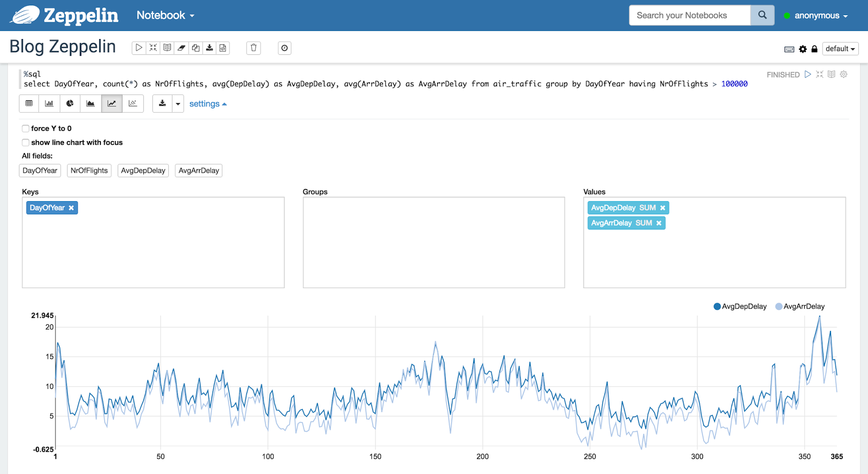Open note permissions via the lock icon
The height and width of the screenshot is (474, 868).
tap(814, 49)
